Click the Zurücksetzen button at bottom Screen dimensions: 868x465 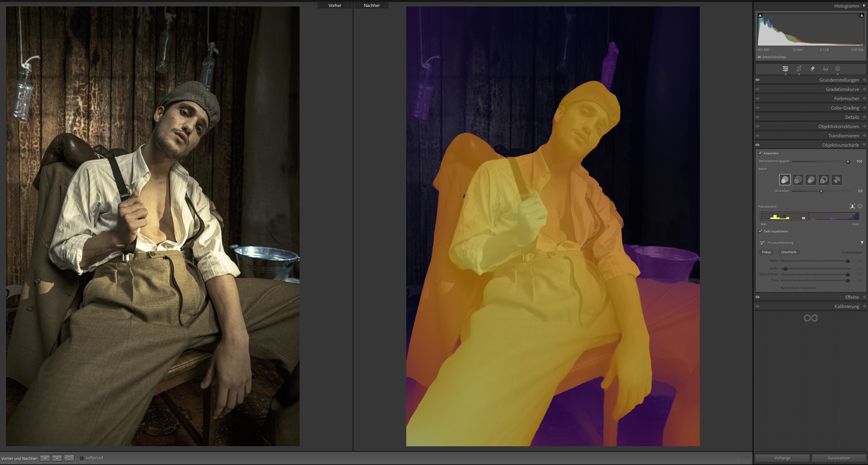click(839, 458)
